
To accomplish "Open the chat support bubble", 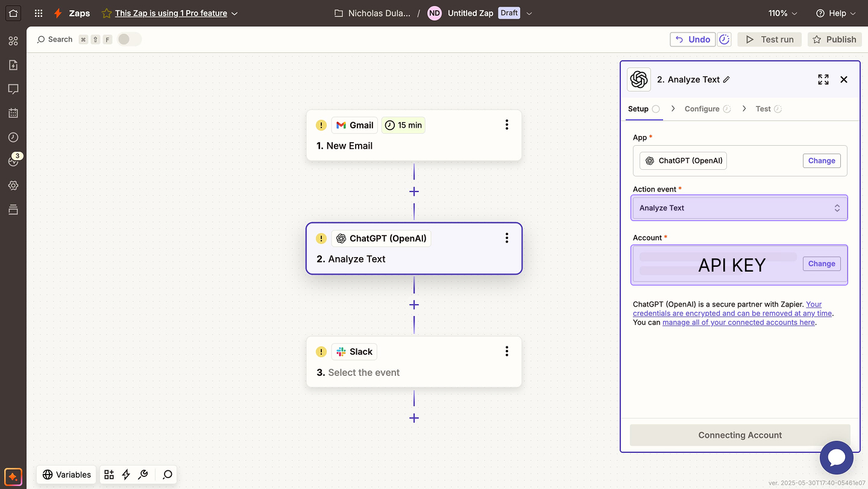I will click(837, 458).
